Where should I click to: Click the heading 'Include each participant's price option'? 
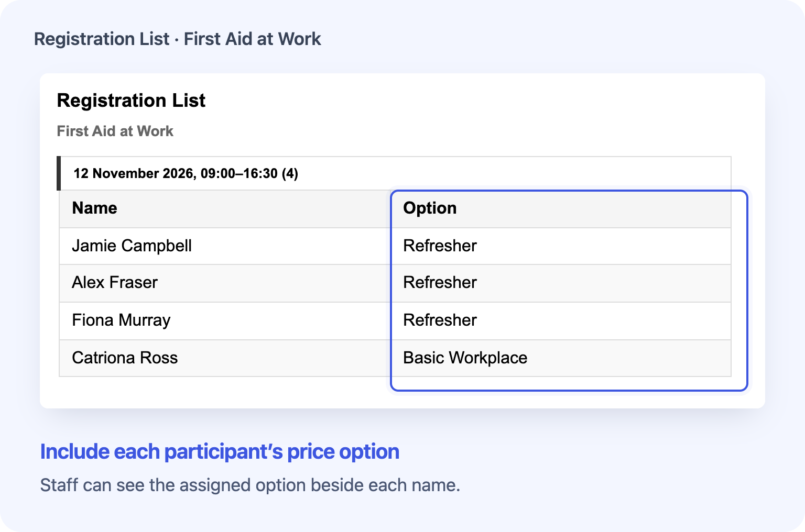[x=220, y=451]
